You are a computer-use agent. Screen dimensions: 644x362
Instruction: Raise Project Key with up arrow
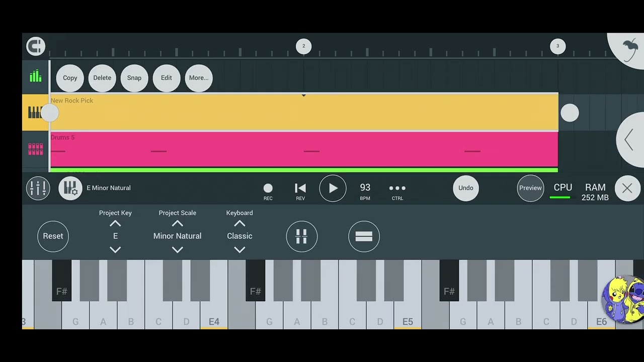pyautogui.click(x=115, y=224)
